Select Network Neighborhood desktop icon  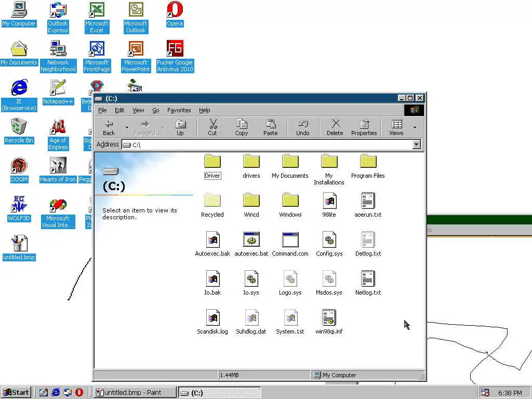58,56
